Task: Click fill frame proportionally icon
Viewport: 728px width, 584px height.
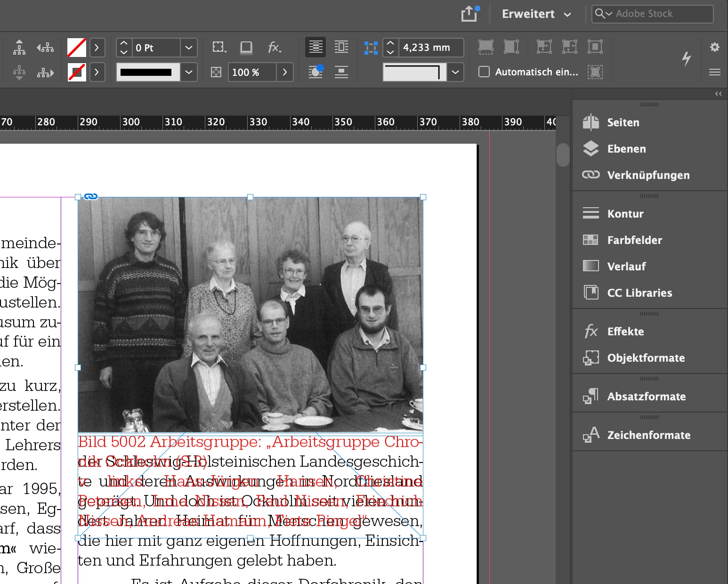Action: point(486,47)
